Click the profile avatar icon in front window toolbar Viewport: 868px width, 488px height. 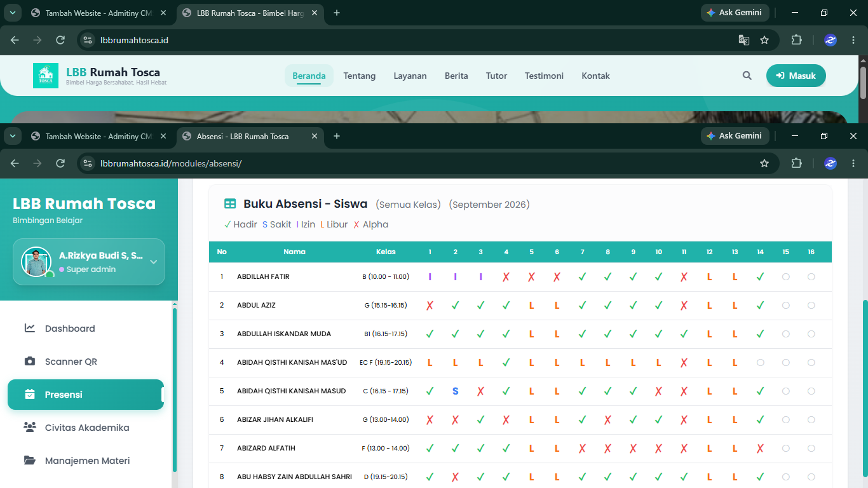831,163
